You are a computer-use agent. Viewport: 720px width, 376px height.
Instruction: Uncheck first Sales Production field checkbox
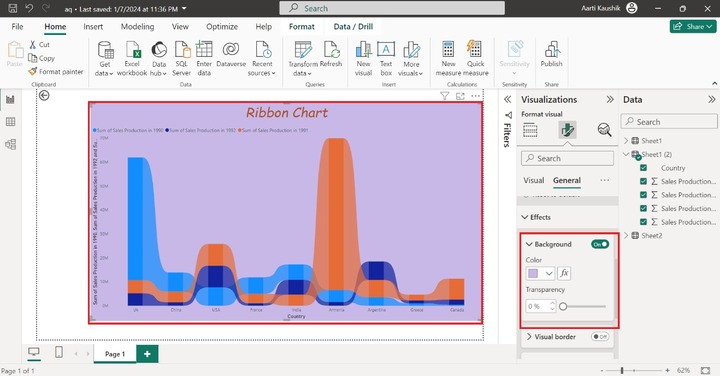point(643,181)
